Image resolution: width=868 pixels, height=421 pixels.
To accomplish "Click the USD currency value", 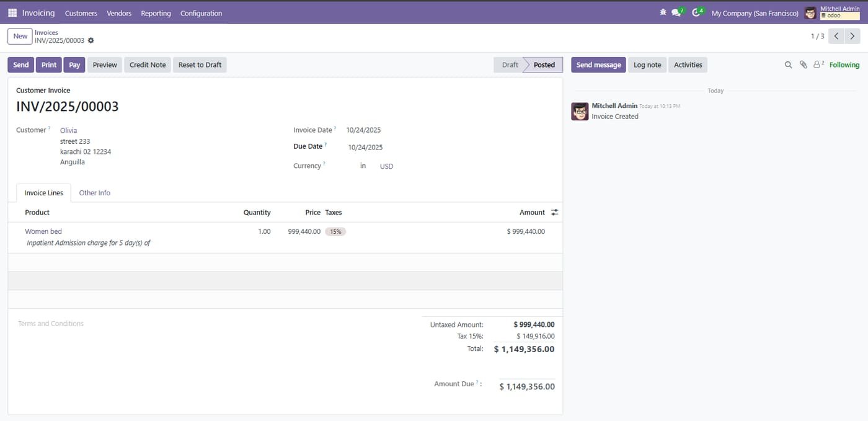I will pyautogui.click(x=386, y=166).
